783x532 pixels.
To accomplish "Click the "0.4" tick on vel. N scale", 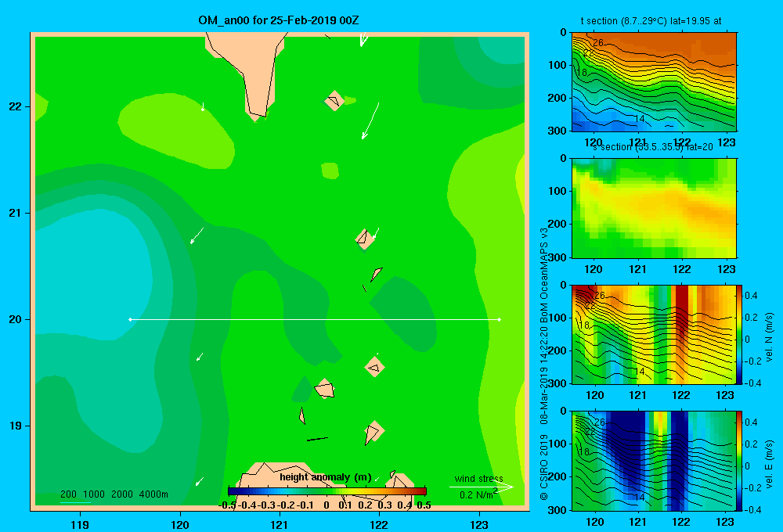I will coord(751,296).
